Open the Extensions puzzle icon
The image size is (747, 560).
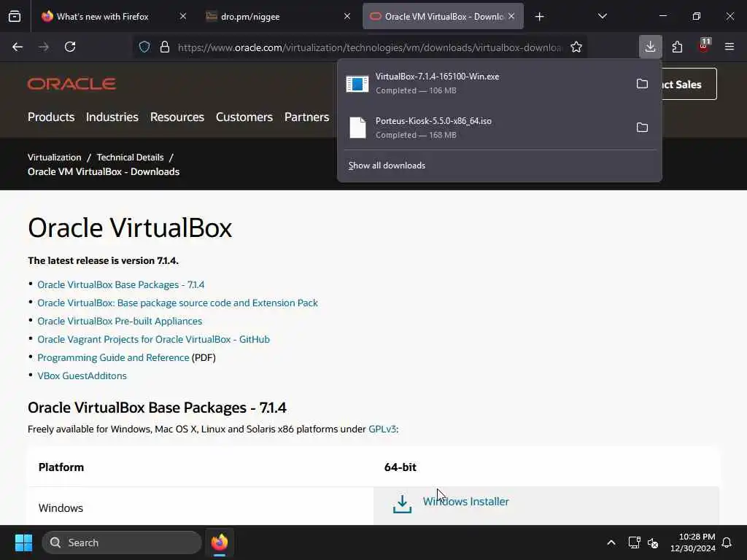677,47
